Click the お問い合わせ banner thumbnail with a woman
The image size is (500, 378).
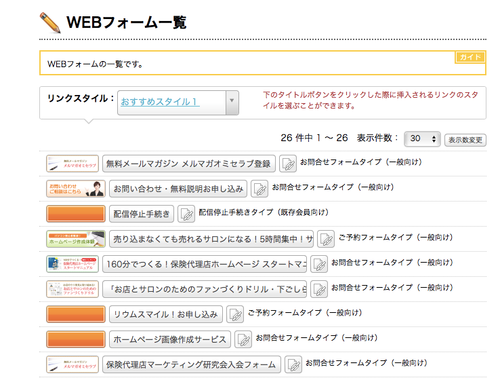coord(76,189)
